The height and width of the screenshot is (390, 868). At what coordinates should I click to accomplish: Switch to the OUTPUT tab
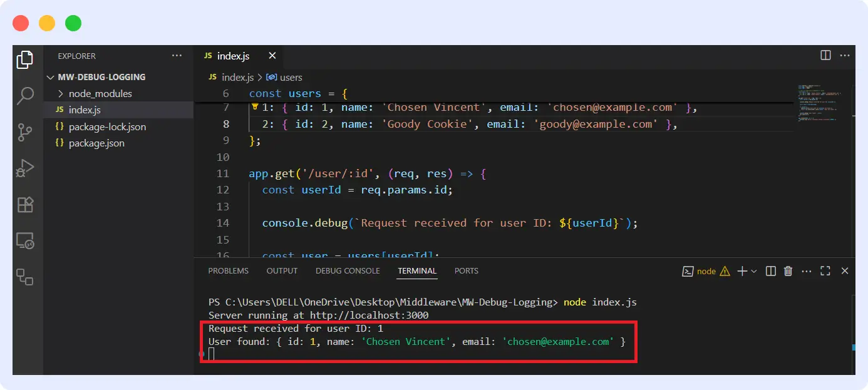[281, 270]
